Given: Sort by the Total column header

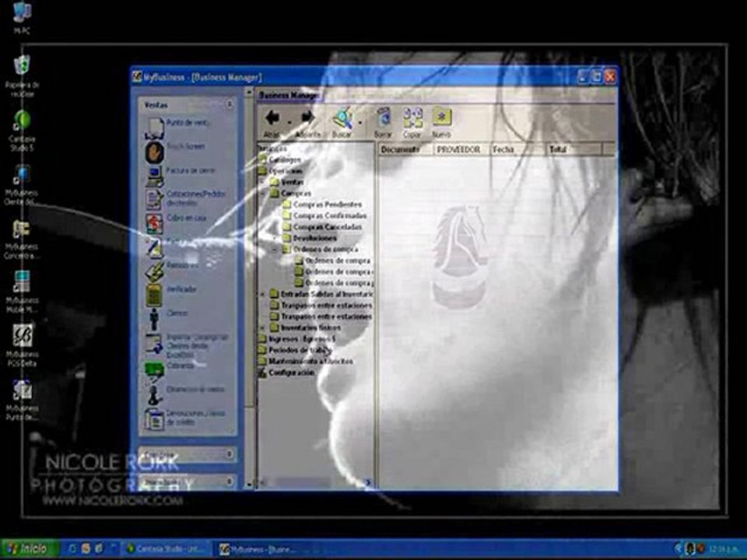Looking at the screenshot, I should pos(573,149).
